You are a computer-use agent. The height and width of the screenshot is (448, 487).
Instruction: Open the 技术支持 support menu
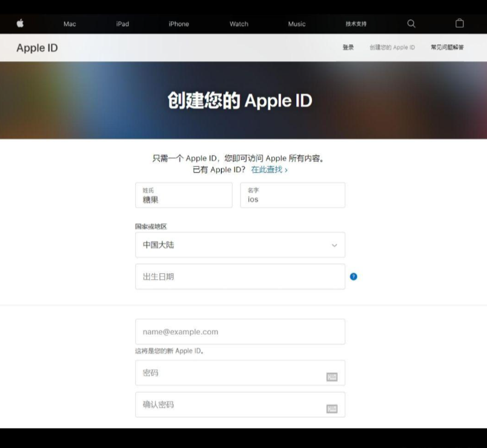[356, 24]
